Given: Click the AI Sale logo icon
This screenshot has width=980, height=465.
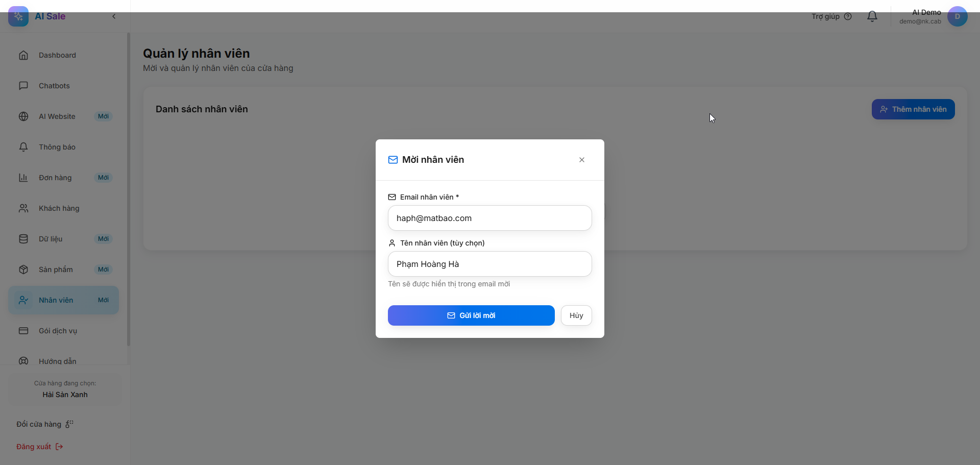Looking at the screenshot, I should [x=18, y=16].
